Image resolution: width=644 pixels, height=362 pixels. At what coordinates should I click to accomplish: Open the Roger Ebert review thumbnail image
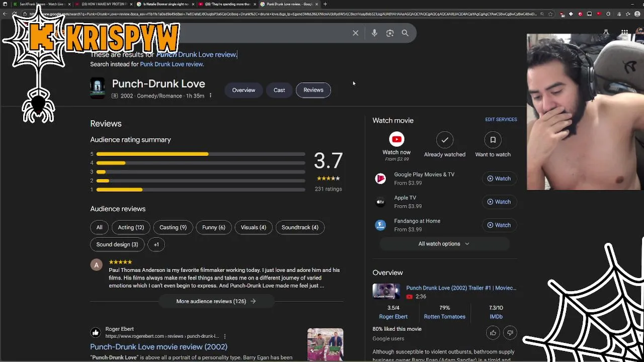click(326, 345)
